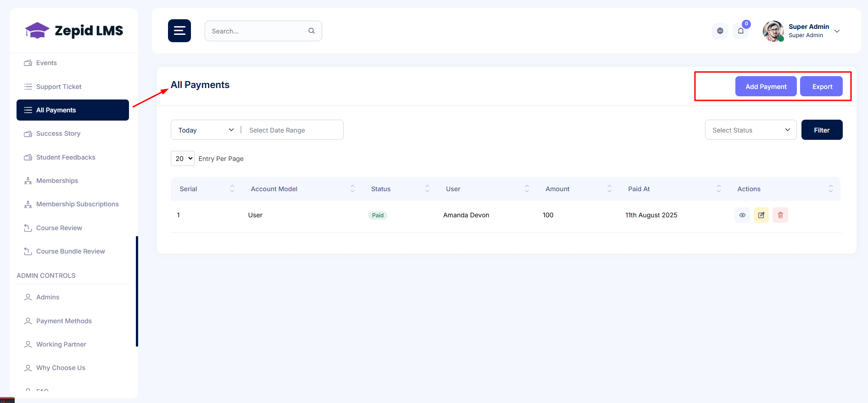Image resolution: width=868 pixels, height=403 pixels.
Task: Go to Membership Subscriptions page
Action: click(73, 204)
